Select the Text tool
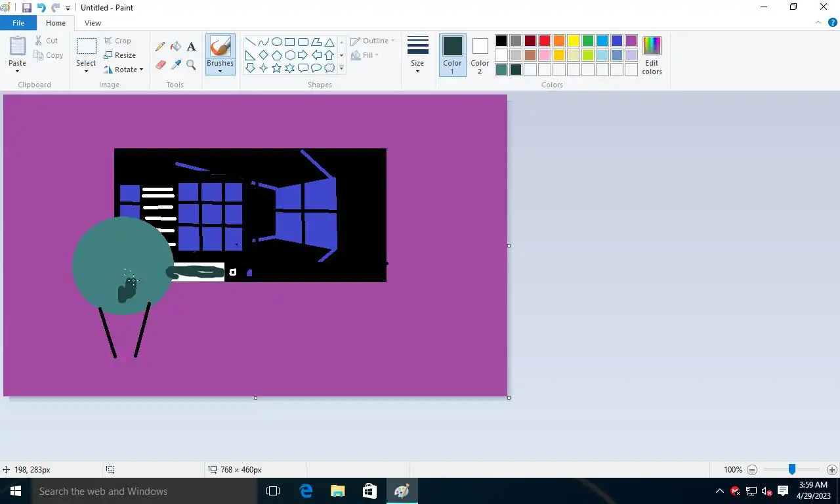Image resolution: width=840 pixels, height=504 pixels. tap(191, 47)
